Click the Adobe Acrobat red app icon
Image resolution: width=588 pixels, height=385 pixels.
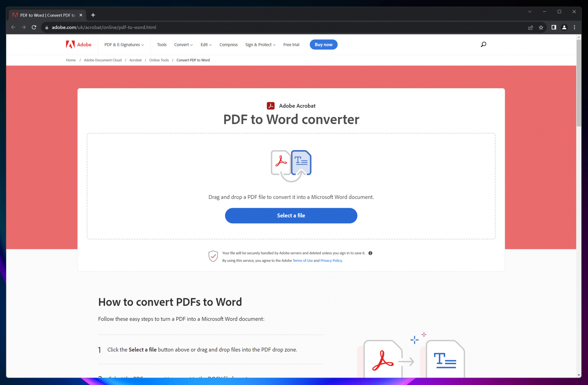(x=271, y=106)
